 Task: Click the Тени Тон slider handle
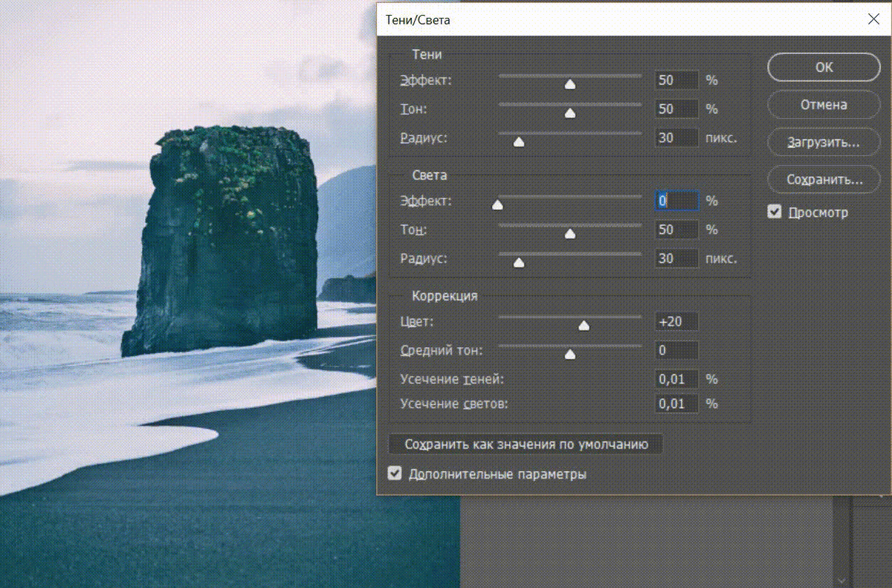point(570,113)
